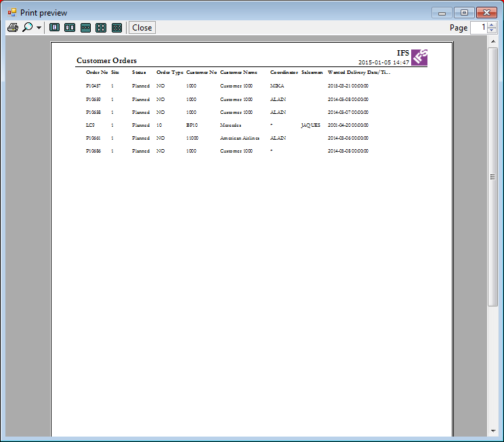
Task: Switch to four pages view
Action: click(x=101, y=28)
